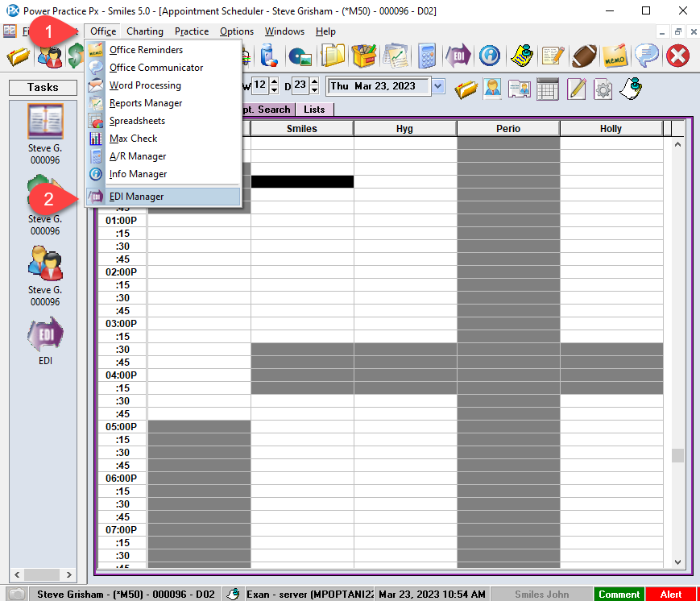Click the calendar grid icon in scheduler toolbar
The width and height of the screenshot is (700, 601).
point(547,89)
